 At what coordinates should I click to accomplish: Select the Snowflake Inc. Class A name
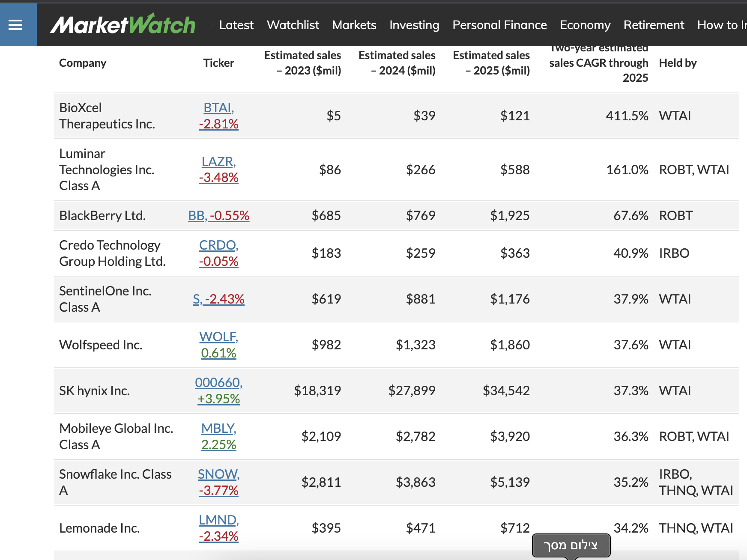point(115,482)
